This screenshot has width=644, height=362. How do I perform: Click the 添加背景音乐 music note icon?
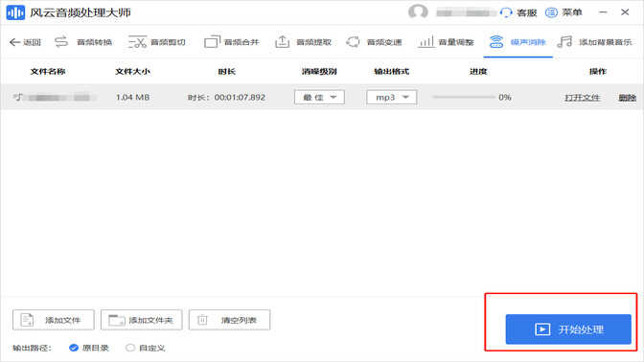pos(564,41)
